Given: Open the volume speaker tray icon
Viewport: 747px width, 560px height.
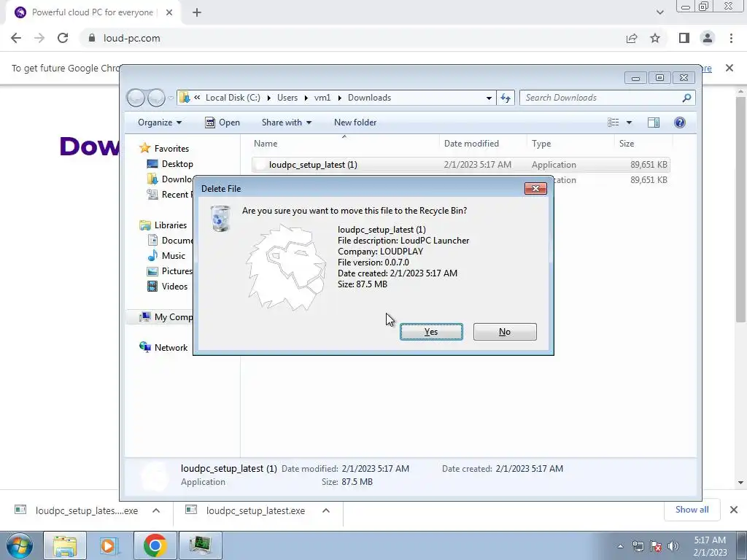Looking at the screenshot, I should pyautogui.click(x=673, y=546).
